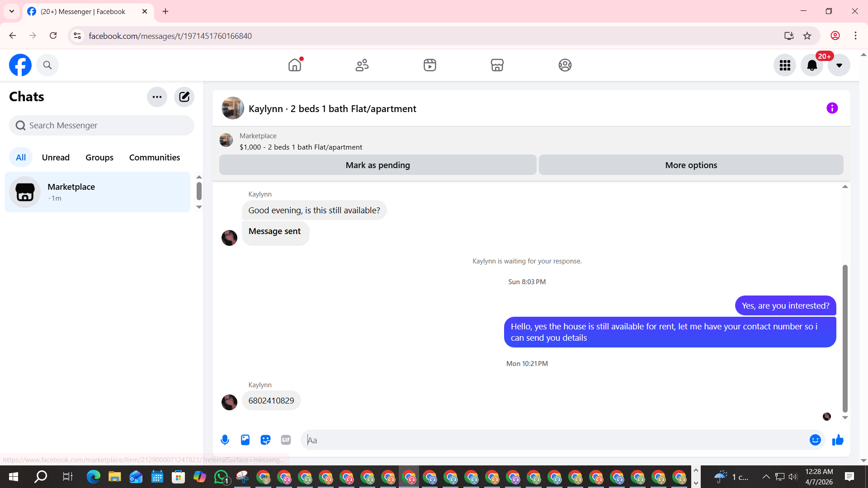
Task: Click Mark as pending
Action: click(x=378, y=165)
